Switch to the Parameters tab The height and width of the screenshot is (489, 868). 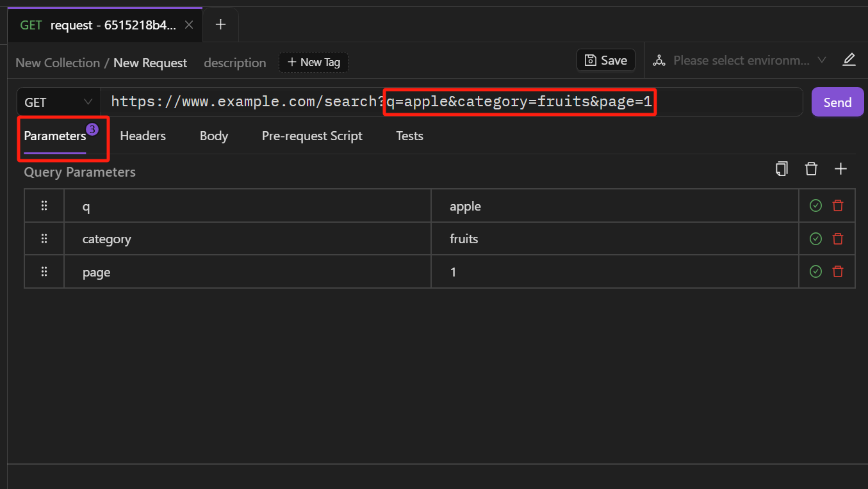point(55,136)
